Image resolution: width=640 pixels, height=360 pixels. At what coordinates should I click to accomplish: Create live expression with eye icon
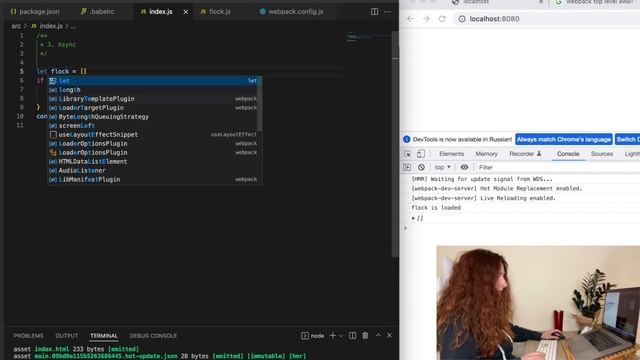(464, 167)
